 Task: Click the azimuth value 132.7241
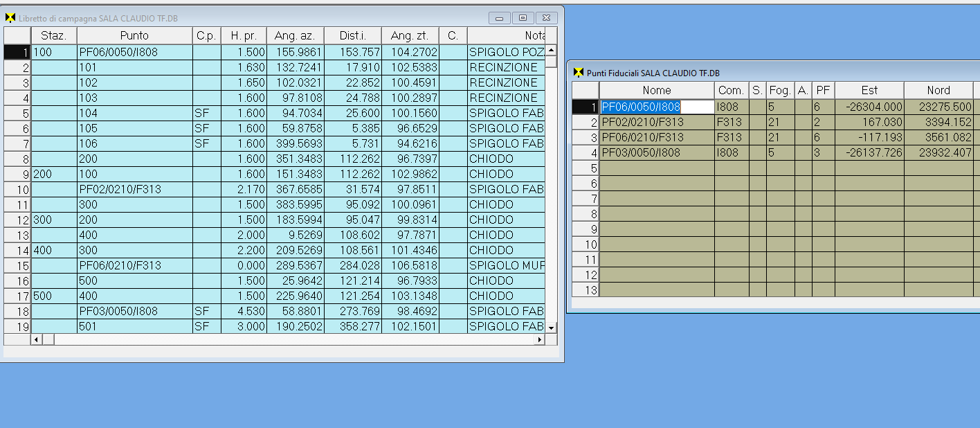click(295, 67)
